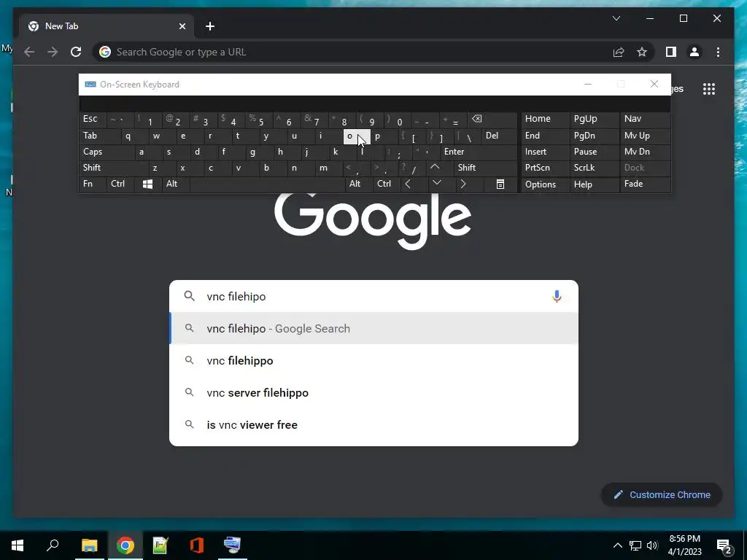747x560 pixels.
Task: Select suggestion vnc server filehippo
Action: 374,392
